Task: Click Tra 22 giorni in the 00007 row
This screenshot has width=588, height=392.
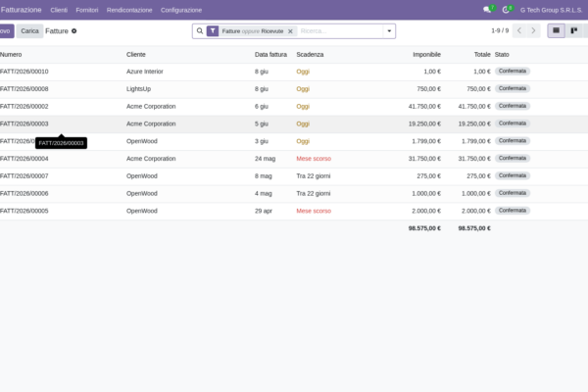Action: (x=314, y=176)
